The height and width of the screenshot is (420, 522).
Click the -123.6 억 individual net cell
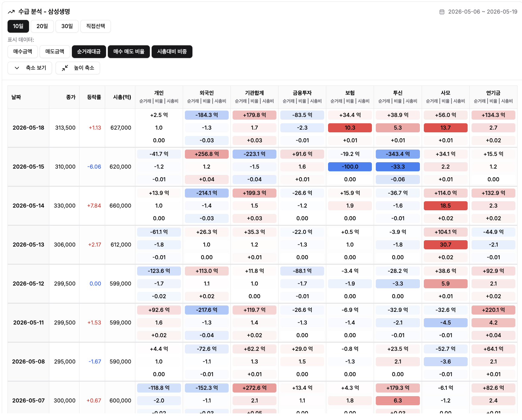click(x=159, y=271)
